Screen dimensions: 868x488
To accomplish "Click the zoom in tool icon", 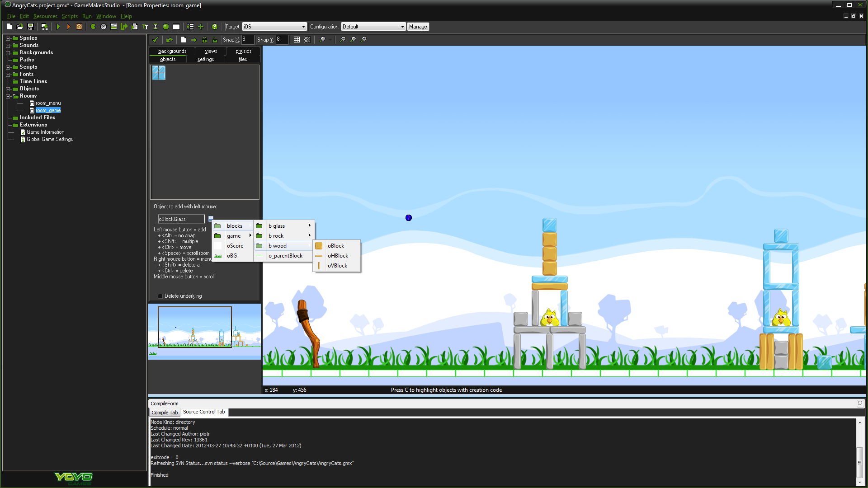I will 363,39.
